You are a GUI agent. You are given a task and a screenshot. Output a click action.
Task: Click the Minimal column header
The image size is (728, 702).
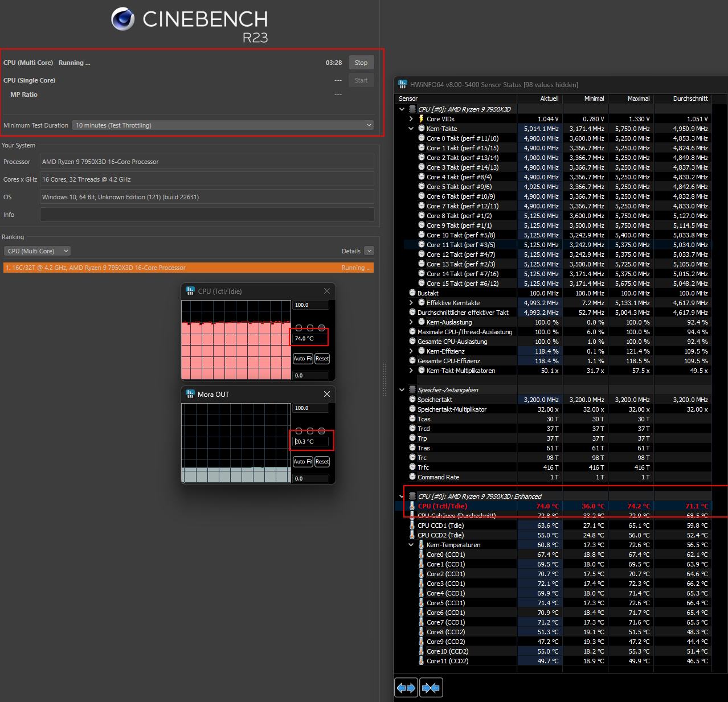(x=586, y=98)
